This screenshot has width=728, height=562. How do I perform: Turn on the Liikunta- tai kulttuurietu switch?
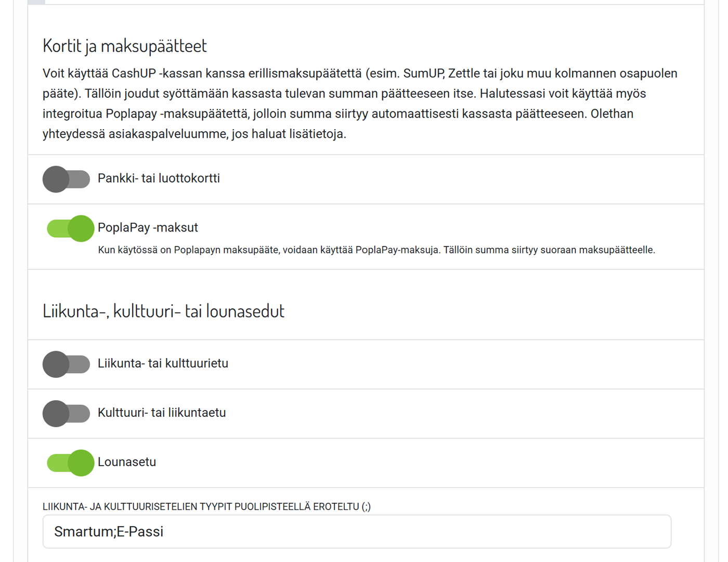pos(66,364)
